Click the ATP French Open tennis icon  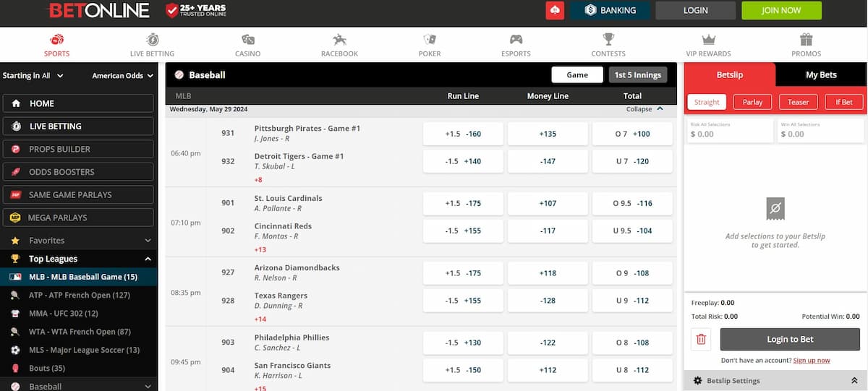click(15, 295)
